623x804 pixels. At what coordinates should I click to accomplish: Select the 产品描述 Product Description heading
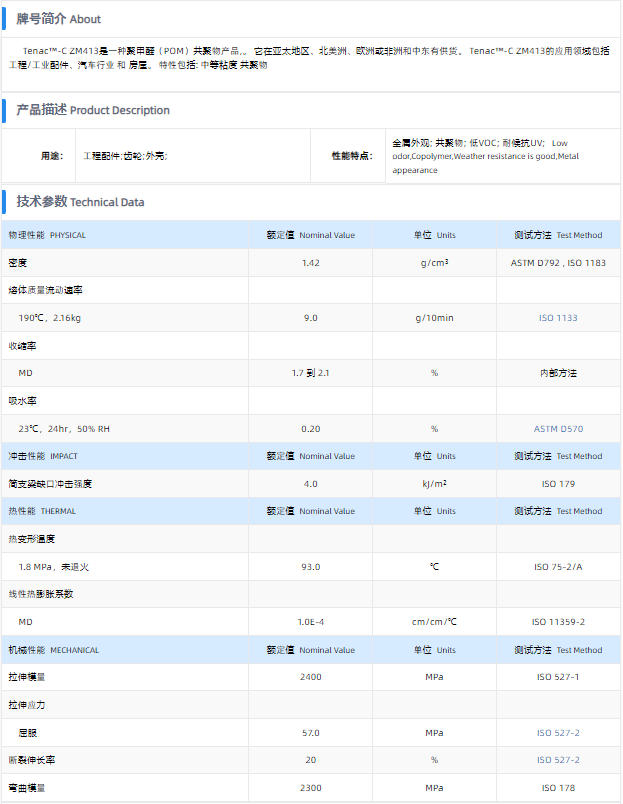tap(93, 110)
